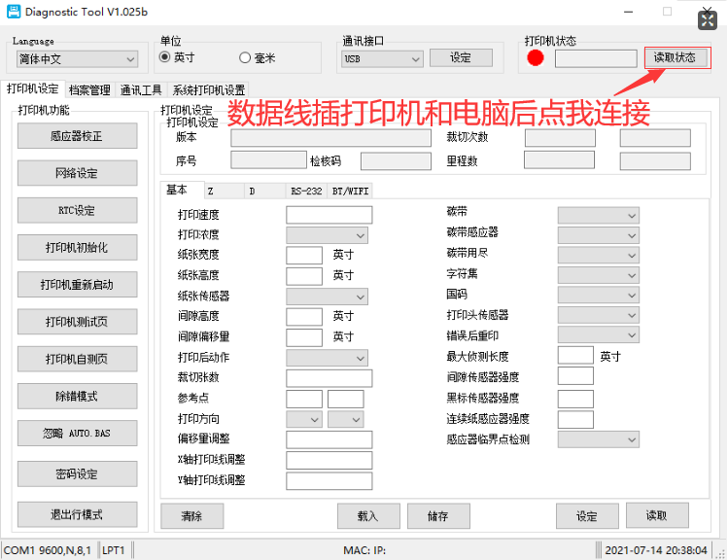Click the 打印机自测页 button

77,359
